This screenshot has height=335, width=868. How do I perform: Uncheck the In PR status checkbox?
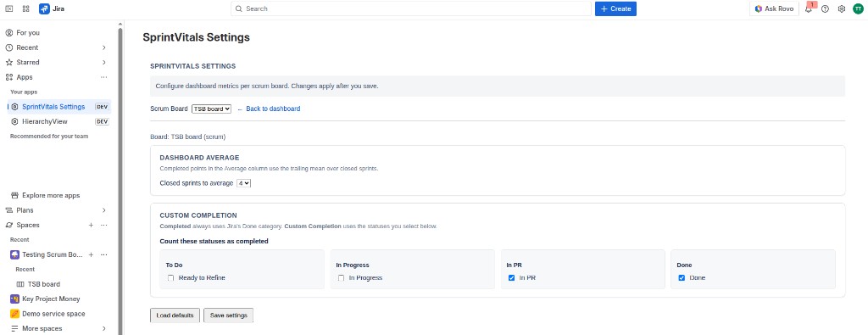tap(511, 278)
